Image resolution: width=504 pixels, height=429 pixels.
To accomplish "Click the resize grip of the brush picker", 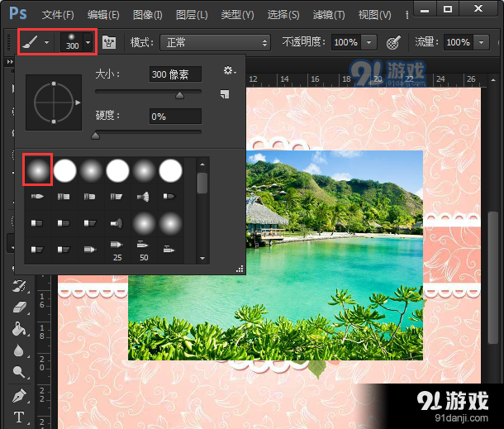I will click(x=240, y=269).
